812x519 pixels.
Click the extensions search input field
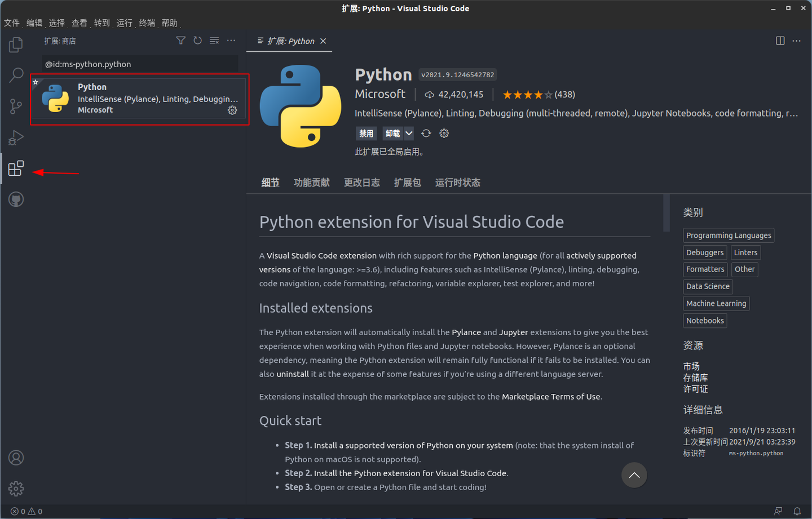(140, 64)
